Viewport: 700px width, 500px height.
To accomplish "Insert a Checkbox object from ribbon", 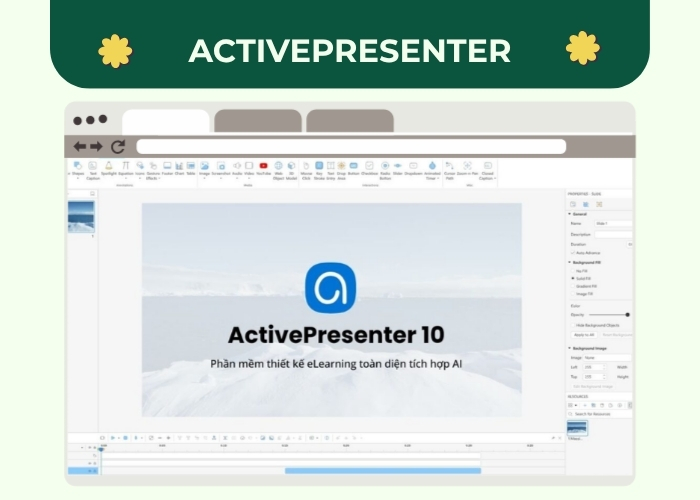I will [x=369, y=169].
